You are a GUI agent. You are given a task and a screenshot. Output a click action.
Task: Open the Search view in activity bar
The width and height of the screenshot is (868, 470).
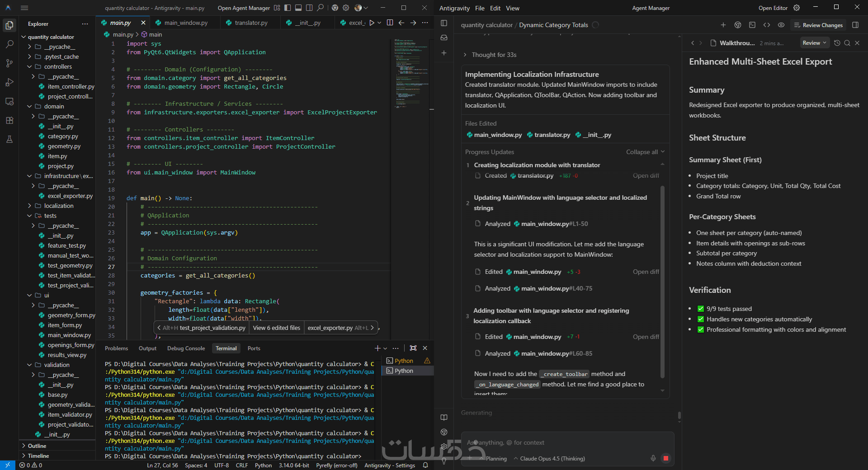point(9,44)
